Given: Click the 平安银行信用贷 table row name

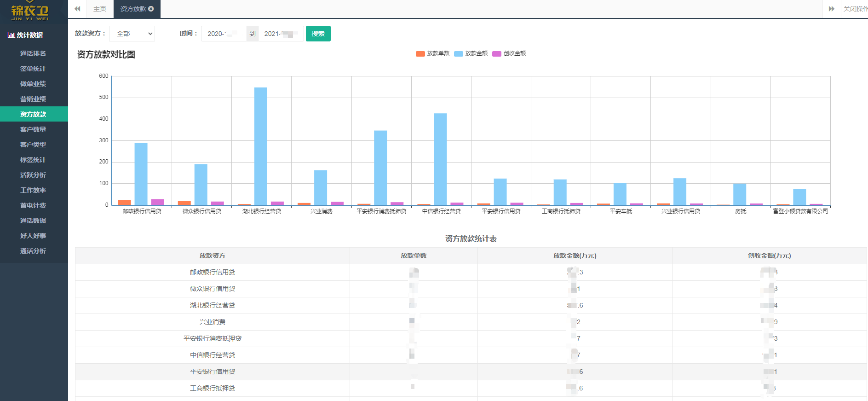Looking at the screenshot, I should click(x=213, y=372).
